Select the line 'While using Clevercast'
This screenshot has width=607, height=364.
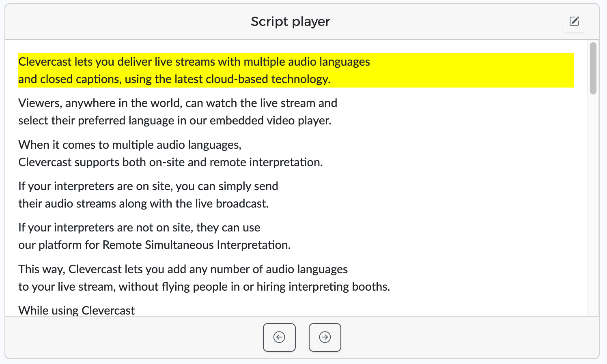(x=76, y=310)
